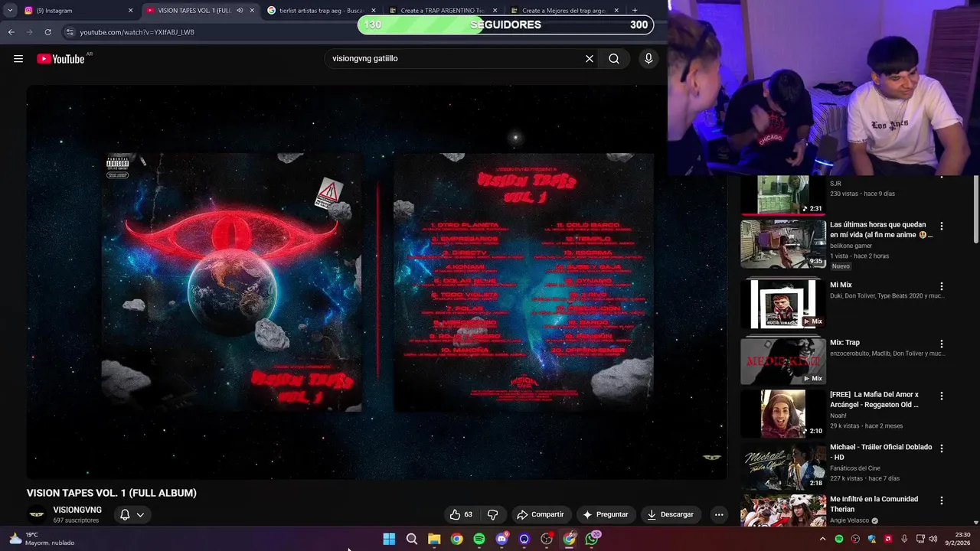Open the VISIONGVNG channel name link
Screen dimensions: 980x551
tap(77, 510)
